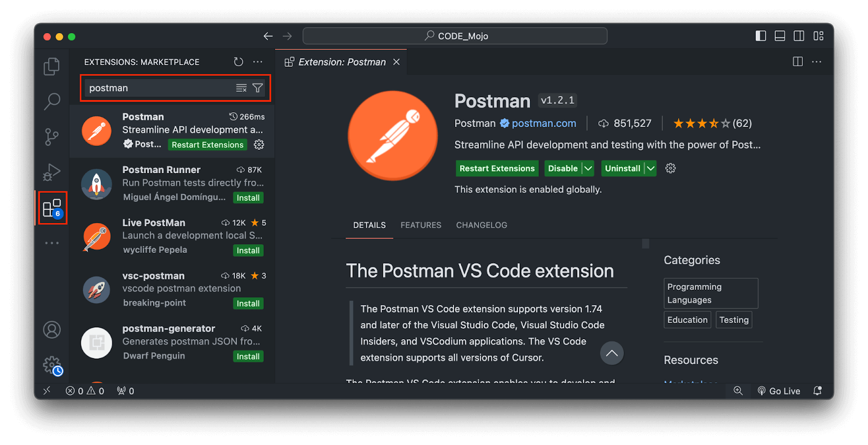Go forward with the navigation arrow
The width and height of the screenshot is (868, 445).
click(288, 36)
